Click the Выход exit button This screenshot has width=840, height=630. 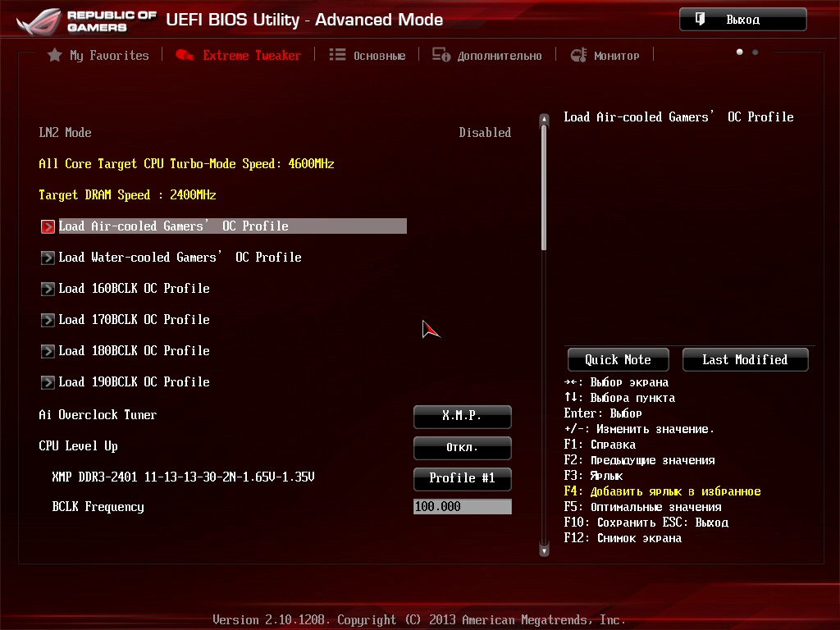(742, 20)
